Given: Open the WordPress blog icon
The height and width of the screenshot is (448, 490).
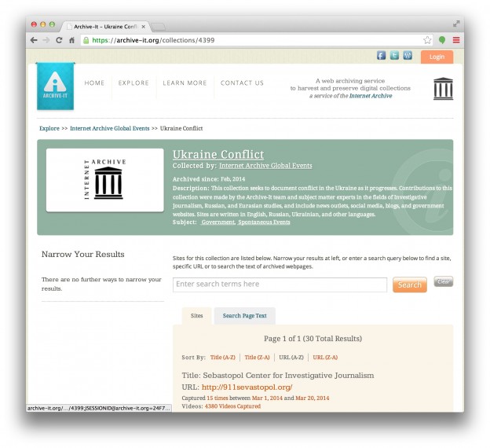Looking at the screenshot, I should tap(408, 56).
